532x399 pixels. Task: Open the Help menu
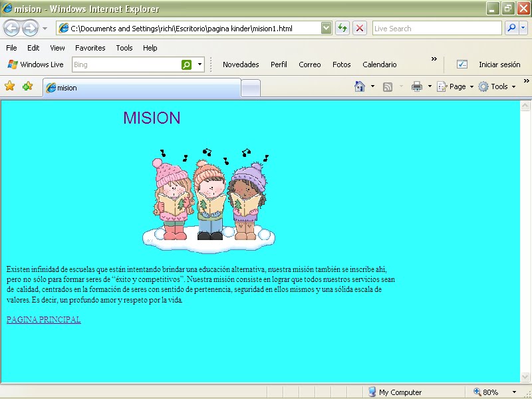click(x=150, y=48)
